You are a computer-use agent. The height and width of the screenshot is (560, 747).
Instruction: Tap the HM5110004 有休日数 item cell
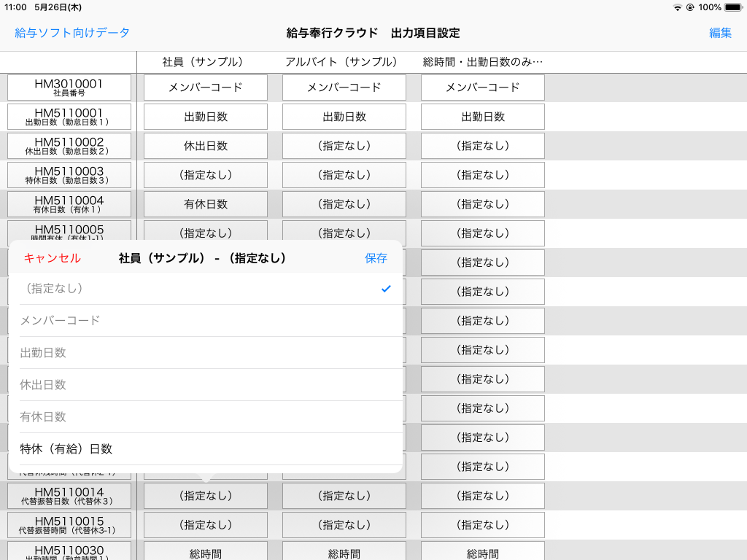69,204
